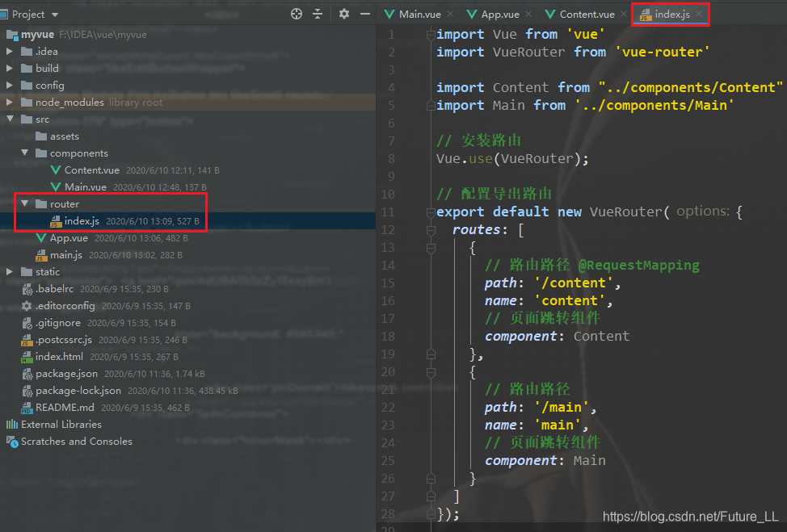Image resolution: width=787 pixels, height=532 pixels.
Task: Select the index.js editor tab
Action: pyautogui.click(x=671, y=14)
